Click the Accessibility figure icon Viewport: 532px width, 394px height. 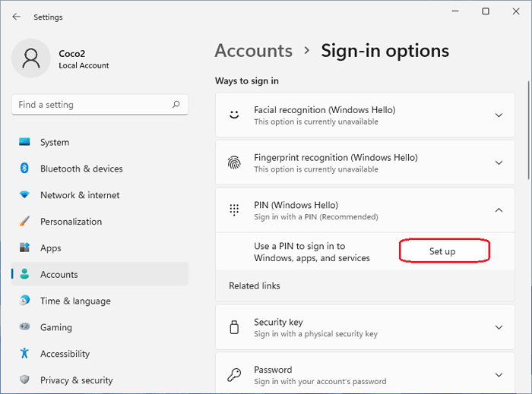click(24, 353)
